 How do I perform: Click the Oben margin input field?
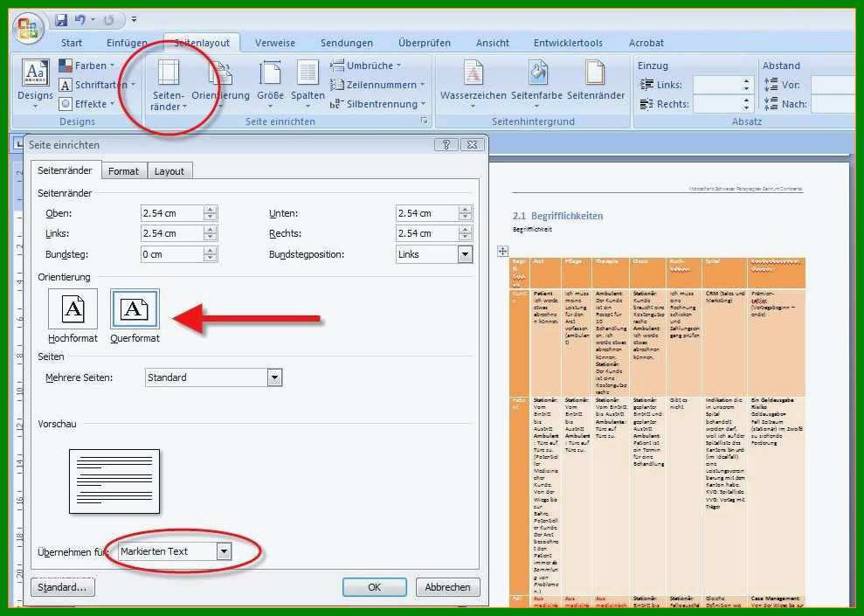172,213
